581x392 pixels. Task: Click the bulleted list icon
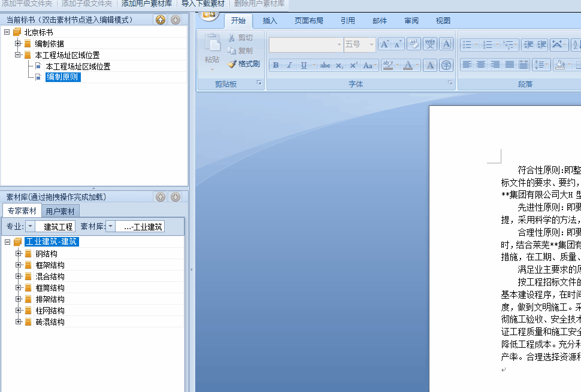point(467,44)
